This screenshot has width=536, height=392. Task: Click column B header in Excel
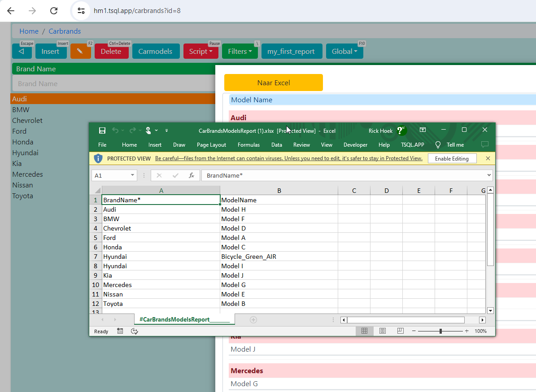coord(279,190)
